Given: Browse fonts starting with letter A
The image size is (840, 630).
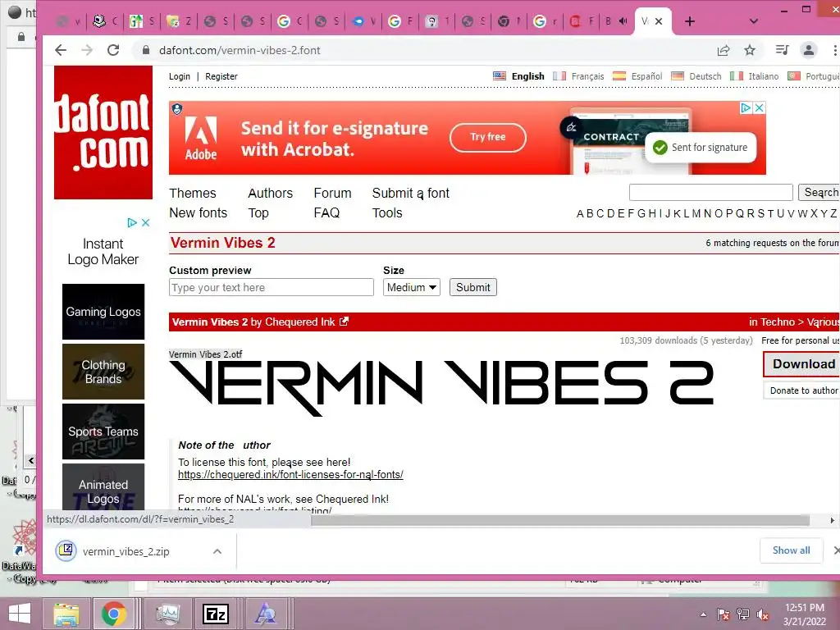Looking at the screenshot, I should point(580,214).
